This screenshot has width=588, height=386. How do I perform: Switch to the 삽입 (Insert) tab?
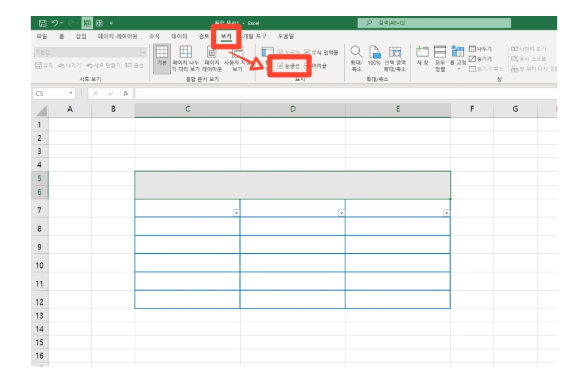pos(81,36)
